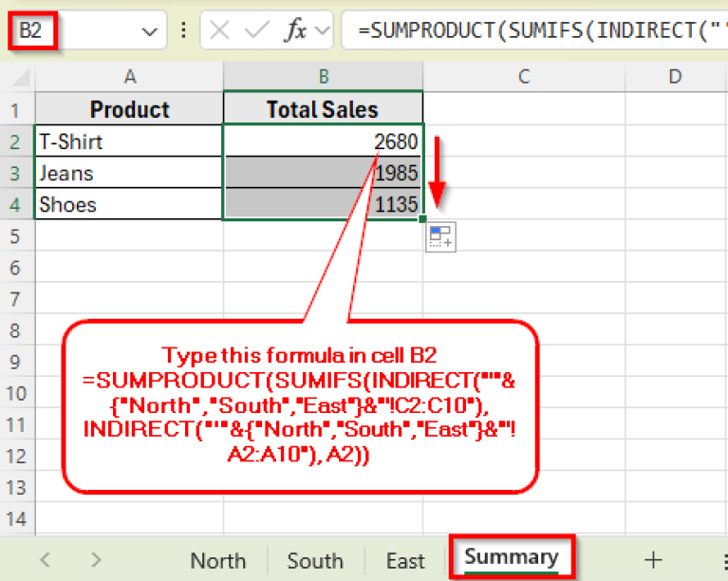Screen dimensions: 728x581
Task: Click the Auto Fill Options icon
Action: pos(440,237)
